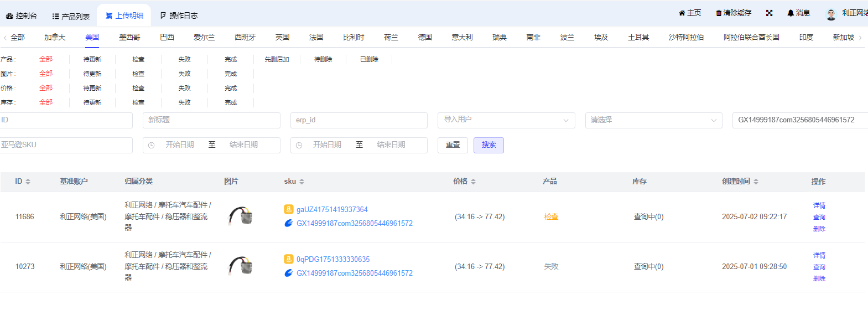Go to 主页 home icon

[682, 13]
